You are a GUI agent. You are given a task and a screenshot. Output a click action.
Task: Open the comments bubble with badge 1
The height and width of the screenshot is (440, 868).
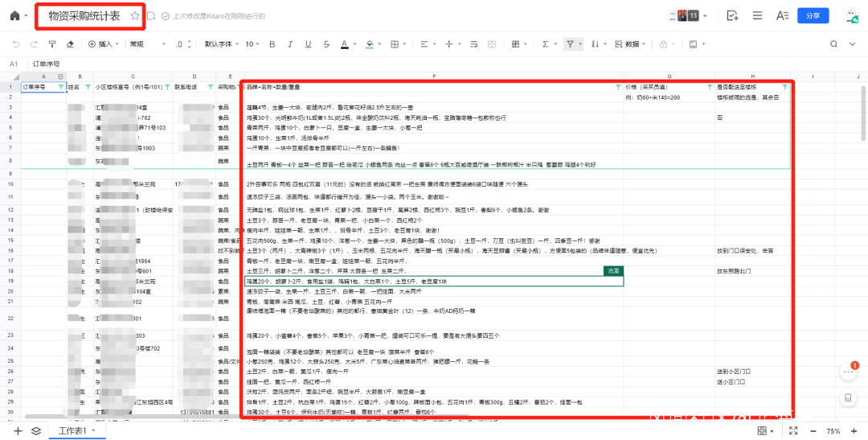[x=848, y=372]
